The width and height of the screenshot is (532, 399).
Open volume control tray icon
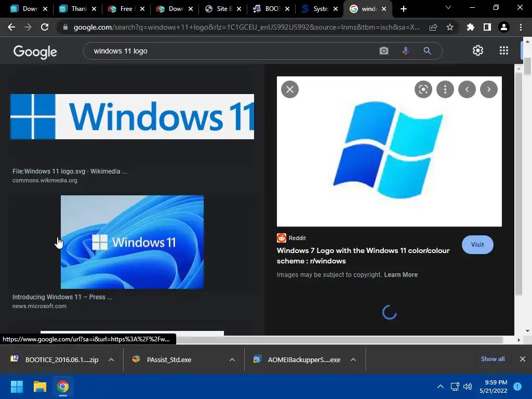coord(468,387)
